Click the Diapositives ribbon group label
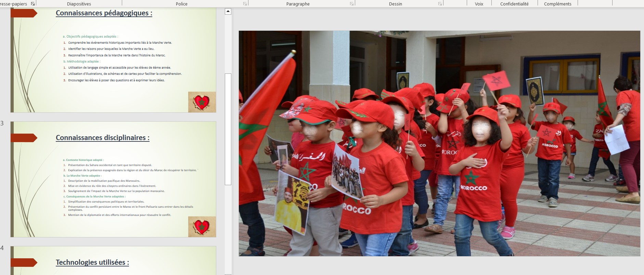 tap(79, 4)
